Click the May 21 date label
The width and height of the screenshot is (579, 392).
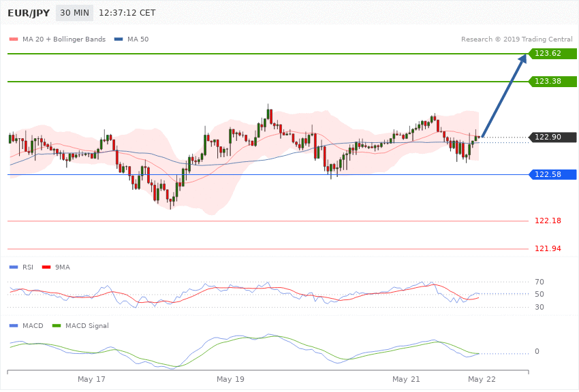click(x=406, y=379)
